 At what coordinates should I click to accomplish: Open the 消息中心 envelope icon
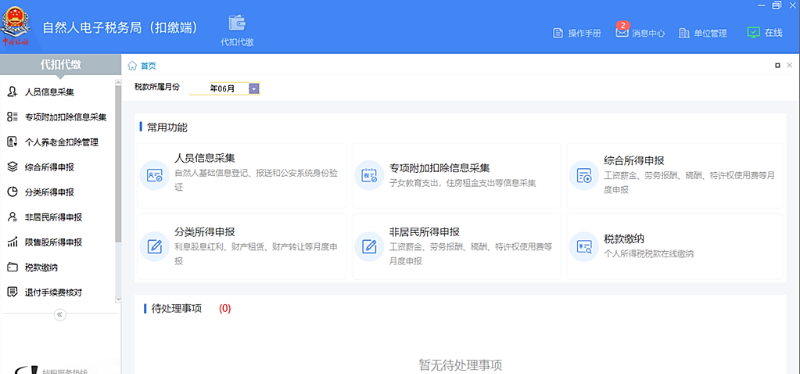click(621, 33)
